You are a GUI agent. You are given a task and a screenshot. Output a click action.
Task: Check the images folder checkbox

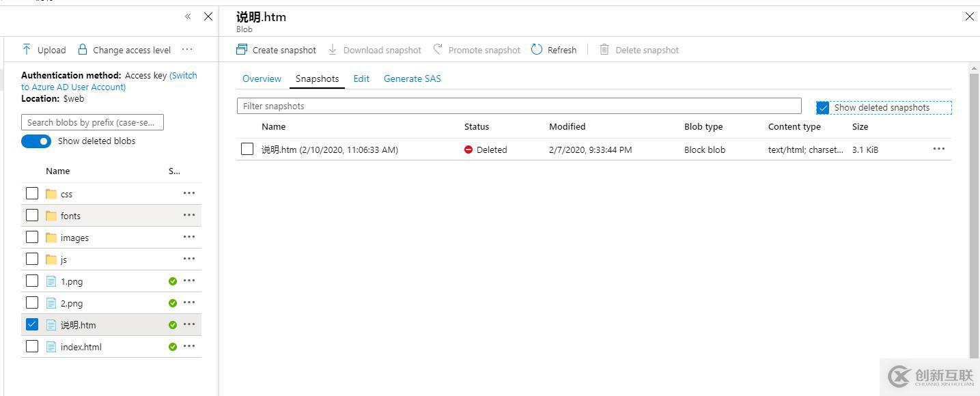(x=32, y=237)
